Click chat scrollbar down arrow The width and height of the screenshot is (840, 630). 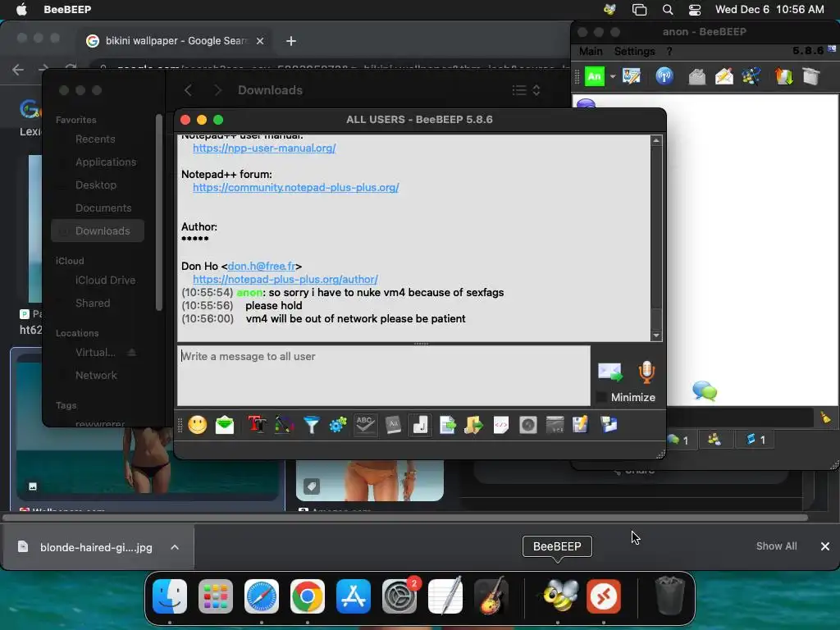[x=656, y=336]
